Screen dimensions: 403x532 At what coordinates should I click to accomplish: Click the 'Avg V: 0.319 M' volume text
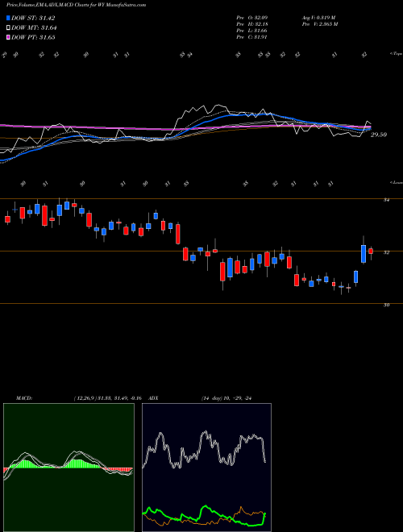click(318, 18)
